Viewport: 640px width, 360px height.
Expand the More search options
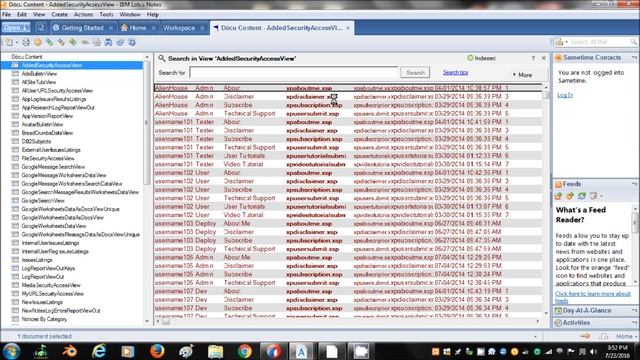pos(522,75)
